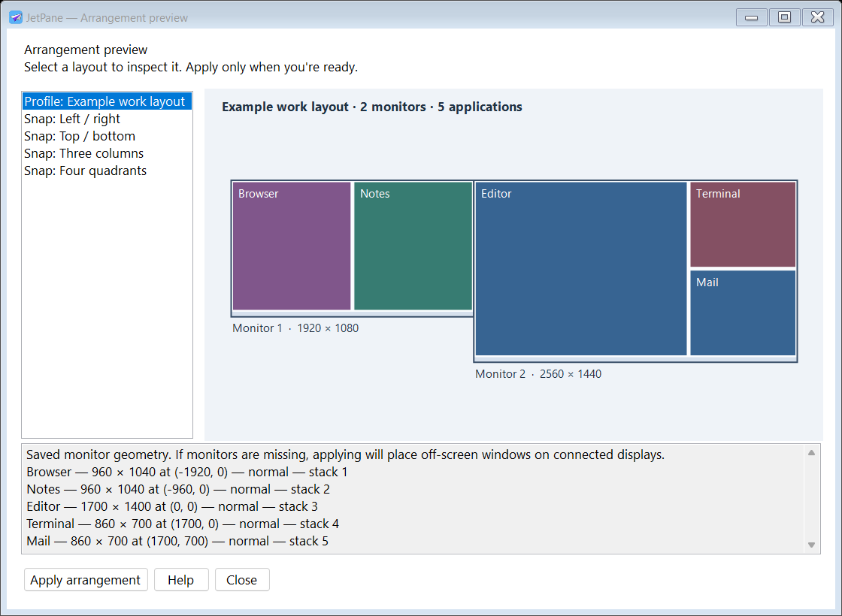Minimize the JetPane window
This screenshot has height=616, width=842.
pos(751,17)
